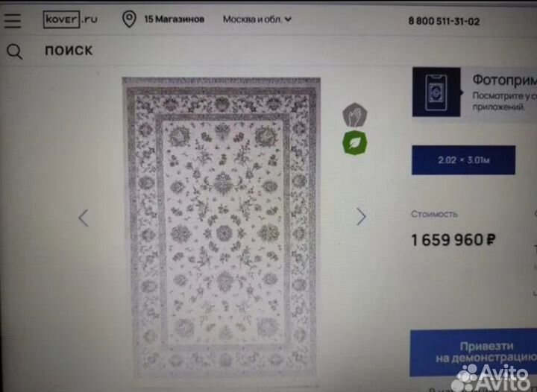The height and width of the screenshot is (392, 537).
Task: Select the 2.02 × 3.01м size button
Action: (463, 160)
